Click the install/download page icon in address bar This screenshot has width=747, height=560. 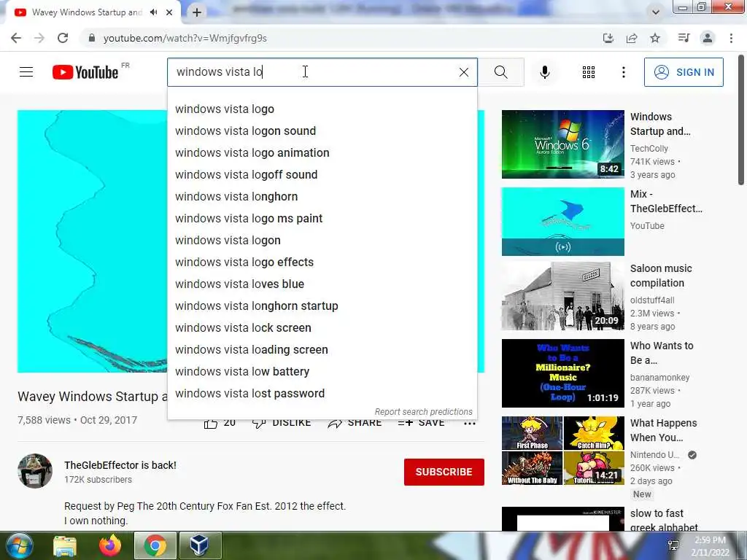pyautogui.click(x=608, y=38)
